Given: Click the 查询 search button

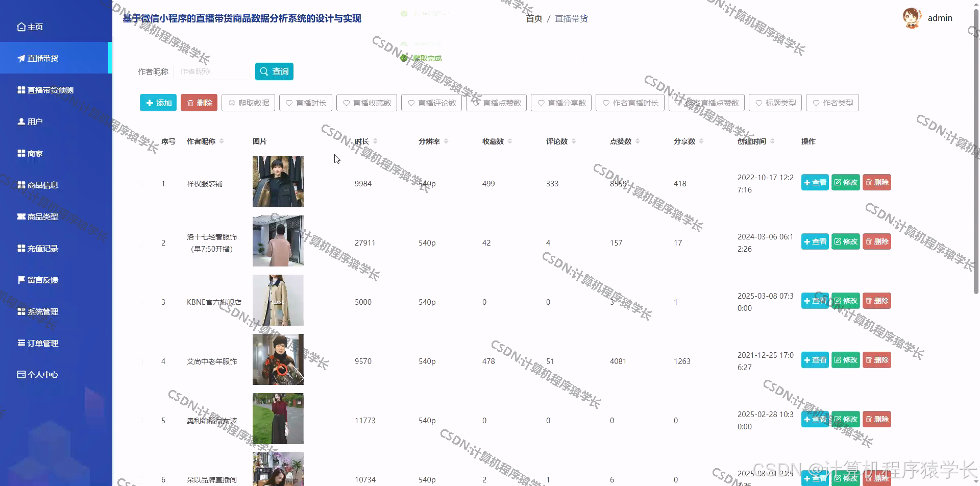Looking at the screenshot, I should pyautogui.click(x=274, y=71).
